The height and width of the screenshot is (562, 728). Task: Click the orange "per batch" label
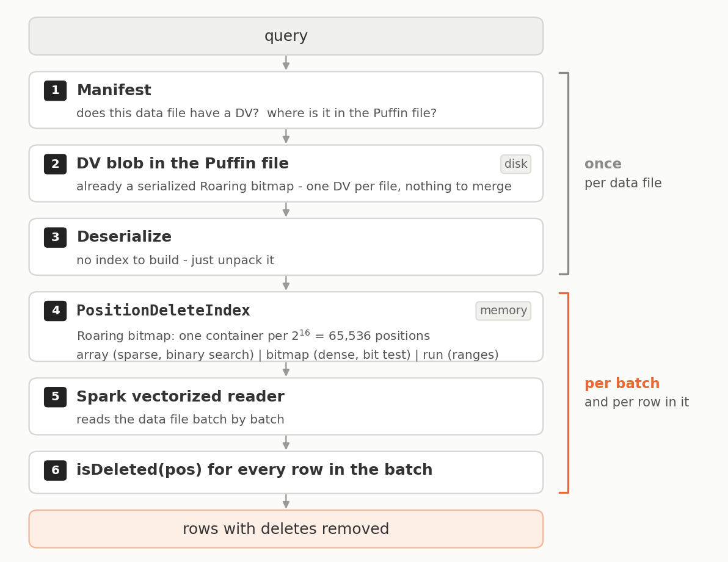pyautogui.click(x=622, y=383)
